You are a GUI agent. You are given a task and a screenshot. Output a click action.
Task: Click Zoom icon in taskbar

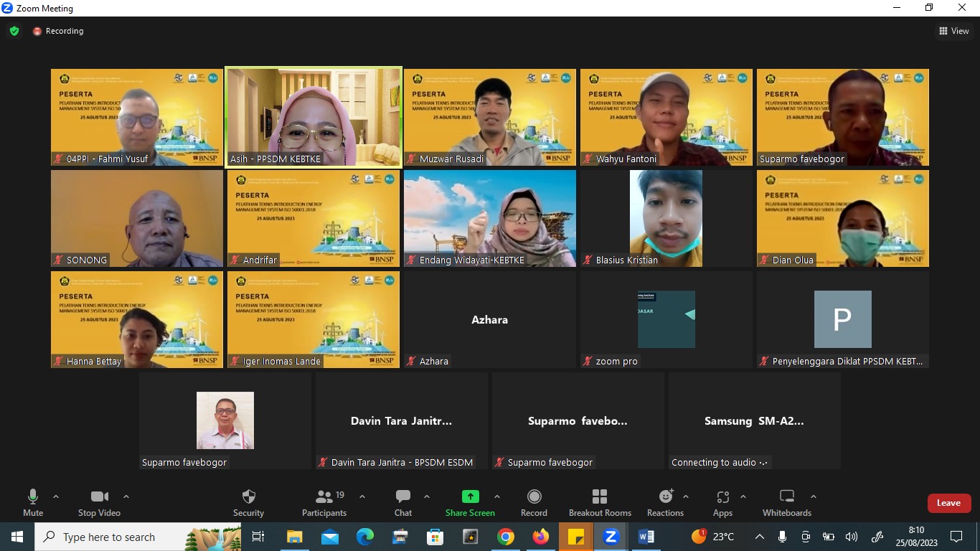click(x=611, y=537)
